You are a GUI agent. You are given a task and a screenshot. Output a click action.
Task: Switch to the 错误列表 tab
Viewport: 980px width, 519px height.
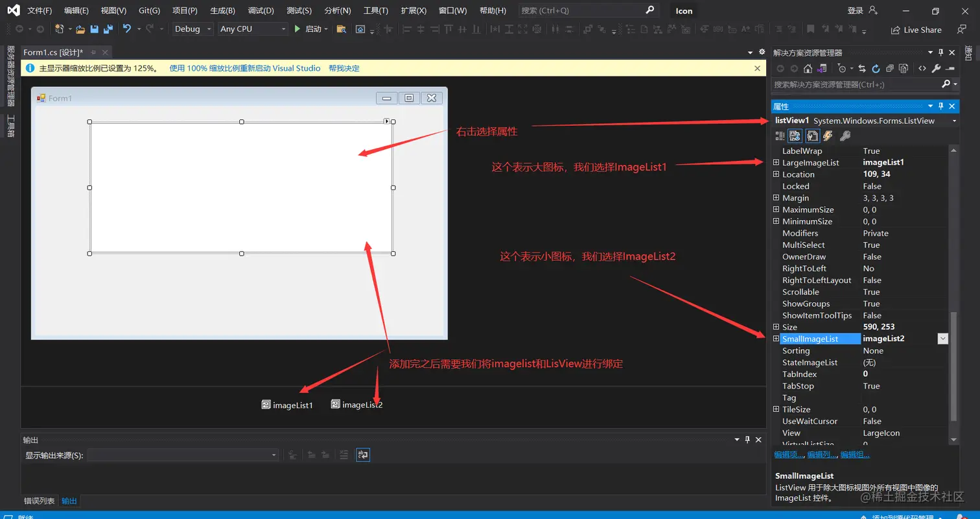(x=40, y=501)
